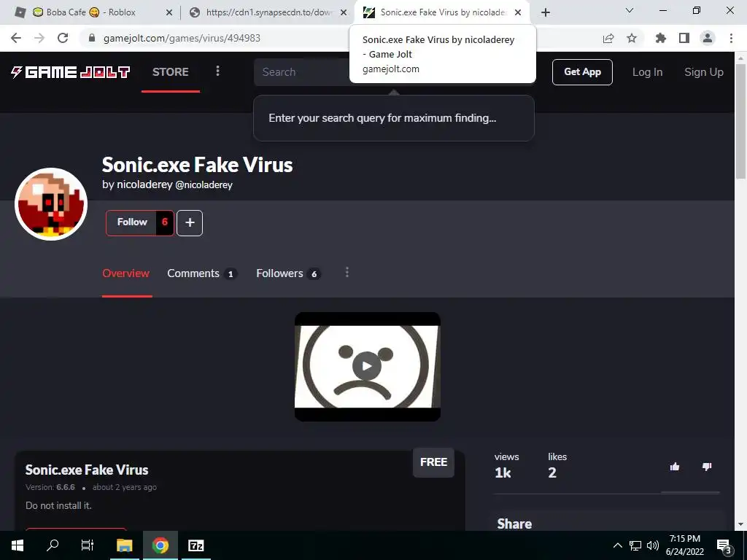
Task: Bookmark this page with the star icon
Action: tap(632, 38)
